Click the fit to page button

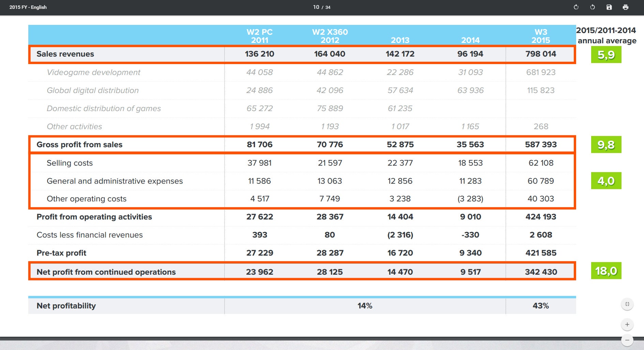tap(627, 304)
